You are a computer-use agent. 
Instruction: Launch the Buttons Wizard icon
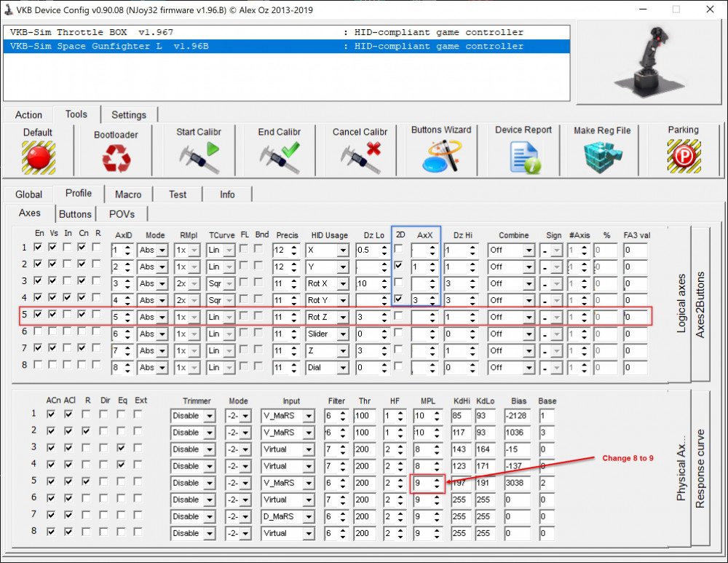441,156
